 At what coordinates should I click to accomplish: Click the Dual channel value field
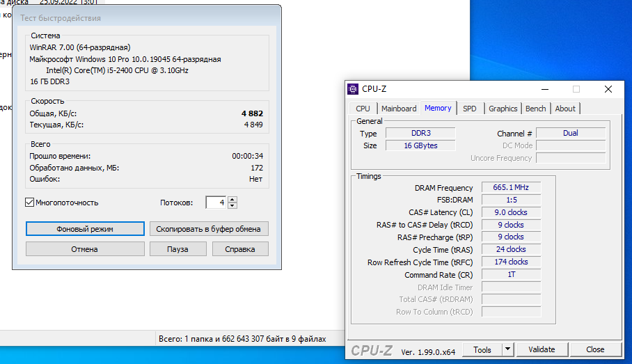tap(571, 133)
